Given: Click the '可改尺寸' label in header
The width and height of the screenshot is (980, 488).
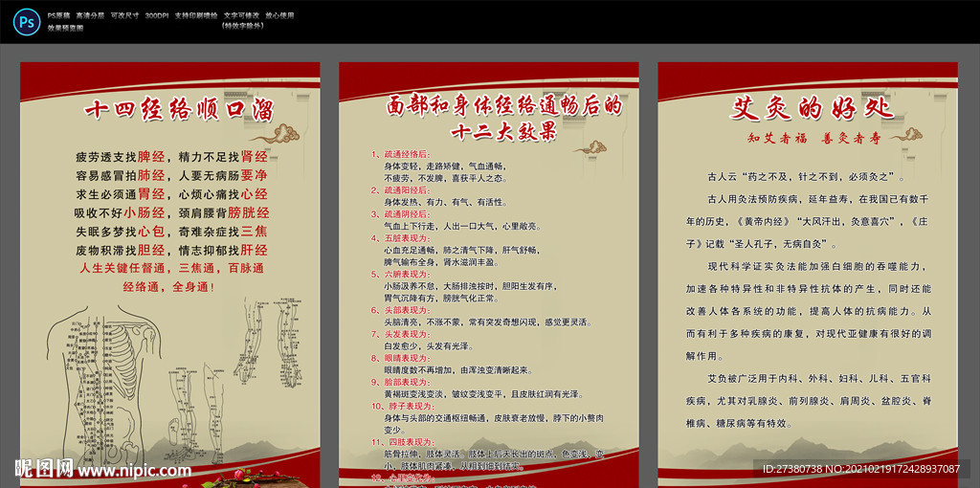Looking at the screenshot, I should point(124,15).
